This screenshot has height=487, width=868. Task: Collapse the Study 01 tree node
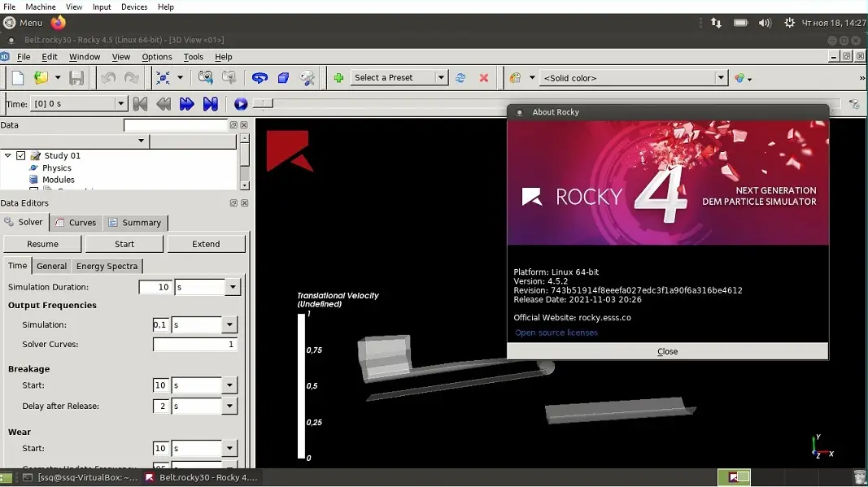point(8,156)
